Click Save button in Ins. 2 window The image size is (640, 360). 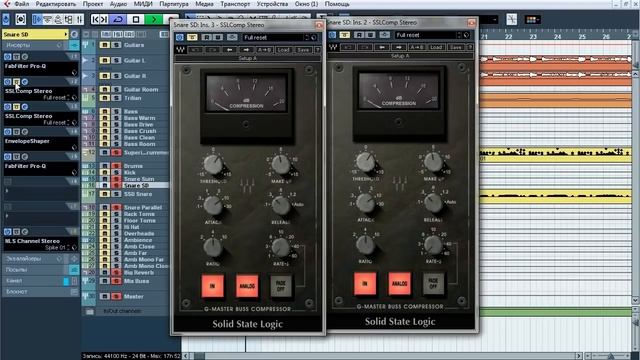pyautogui.click(x=456, y=47)
